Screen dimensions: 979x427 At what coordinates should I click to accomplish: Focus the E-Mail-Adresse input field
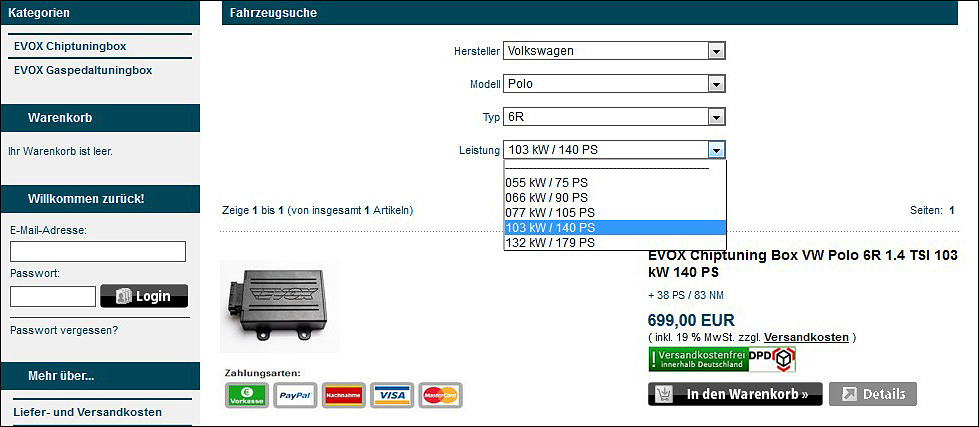(x=97, y=251)
